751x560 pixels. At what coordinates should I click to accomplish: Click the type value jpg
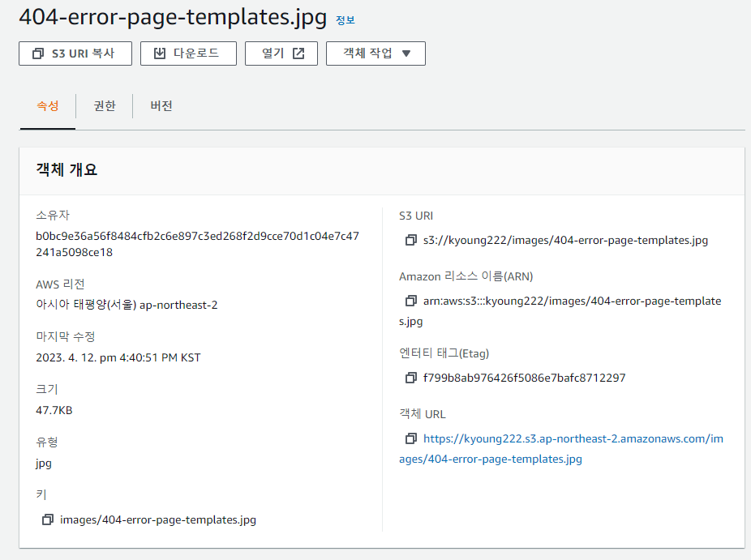[44, 464]
